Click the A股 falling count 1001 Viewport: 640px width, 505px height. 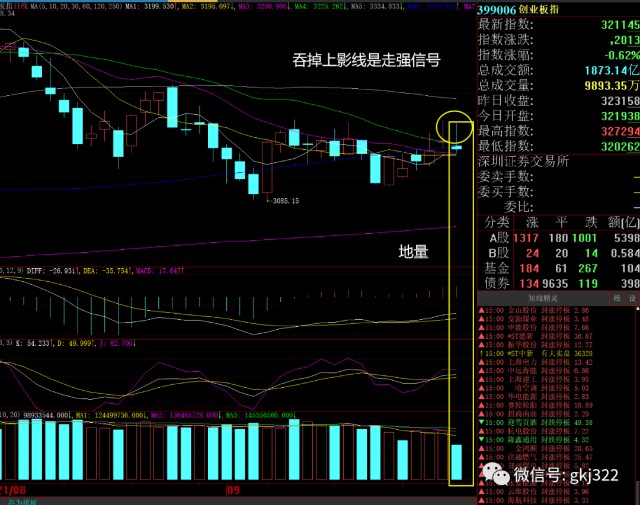point(584,238)
